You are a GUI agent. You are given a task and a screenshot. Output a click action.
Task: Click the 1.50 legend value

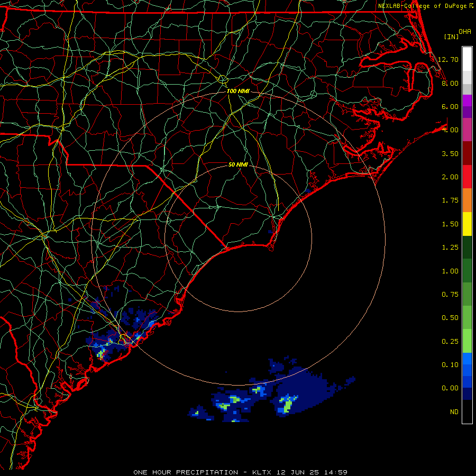pyautogui.click(x=450, y=224)
